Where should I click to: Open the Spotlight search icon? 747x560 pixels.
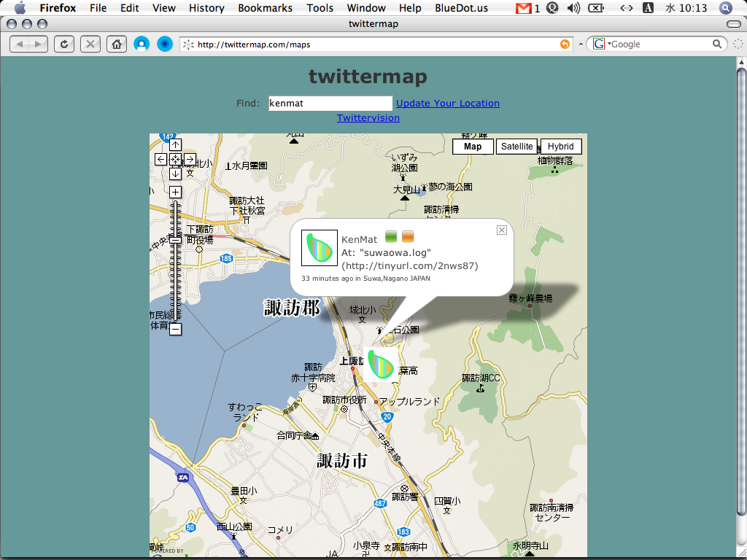pyautogui.click(x=726, y=7)
